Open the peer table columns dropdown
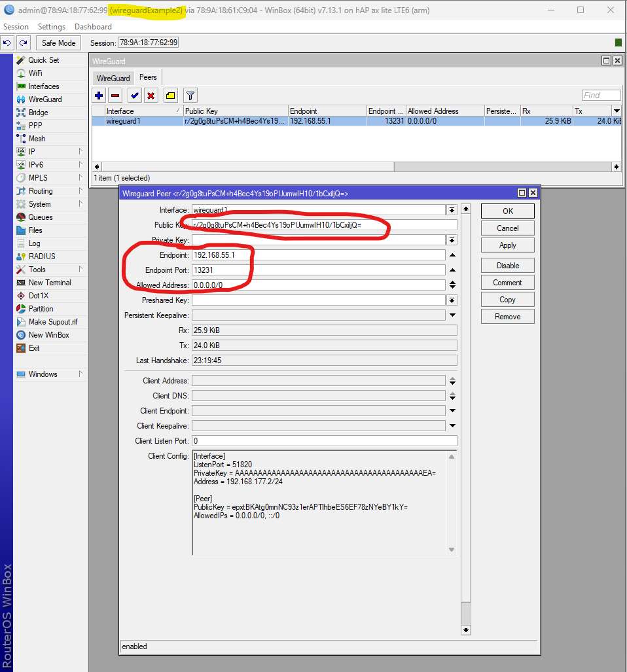This screenshot has height=672, width=627. 617,111
